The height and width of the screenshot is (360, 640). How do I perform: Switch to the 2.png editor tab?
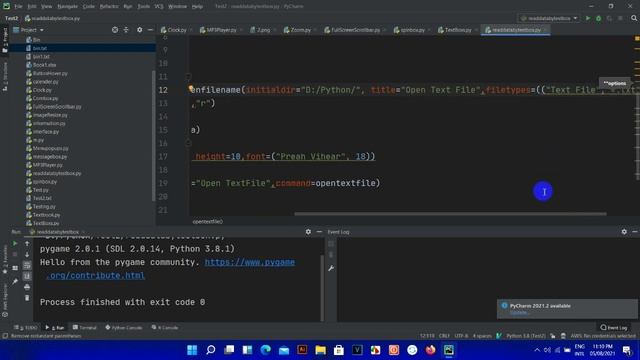[x=263, y=30]
